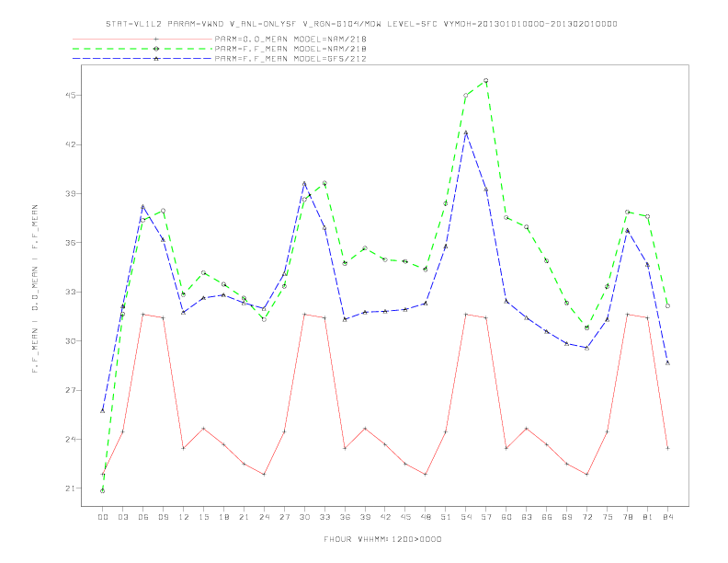The width and height of the screenshot is (728, 563).
Task: Click x-axis hour label 18
Action: pyautogui.click(x=223, y=517)
